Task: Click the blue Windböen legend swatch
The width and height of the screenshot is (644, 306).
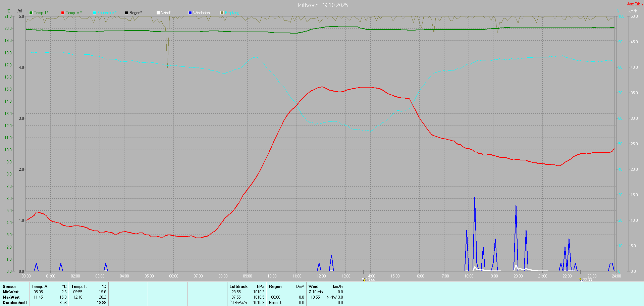Action: click(190, 13)
